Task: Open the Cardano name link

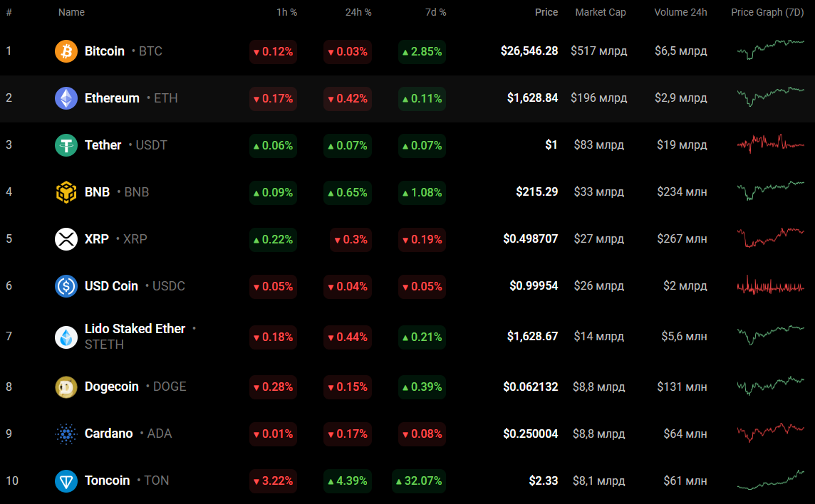Action: tap(108, 434)
